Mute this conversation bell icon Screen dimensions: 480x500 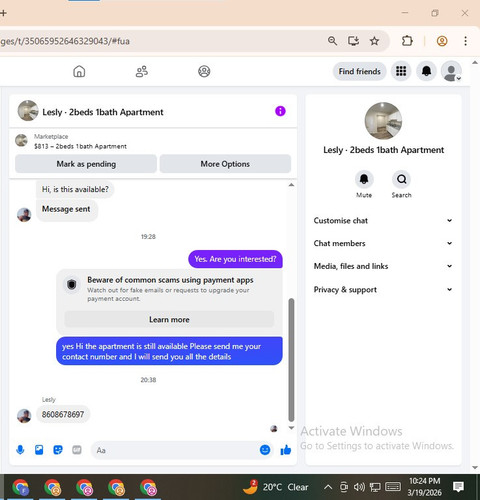[364, 179]
